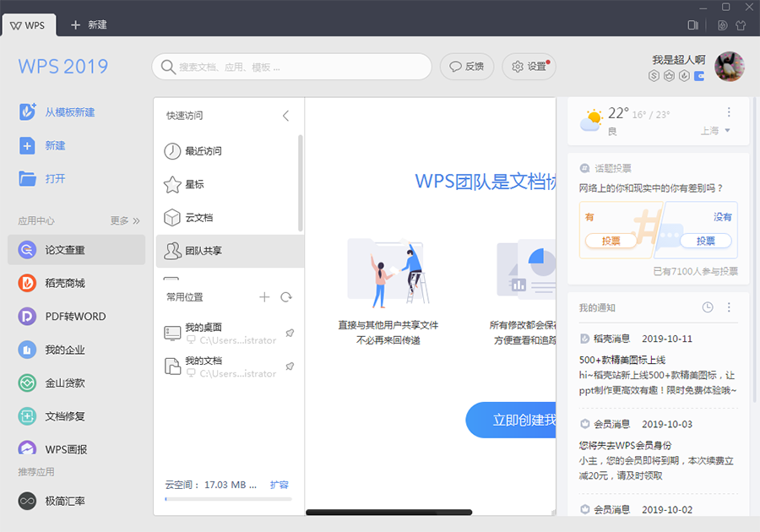The height and width of the screenshot is (532, 760).
Task: Click the refresh icon beside 常用位置
Action: [x=286, y=297]
